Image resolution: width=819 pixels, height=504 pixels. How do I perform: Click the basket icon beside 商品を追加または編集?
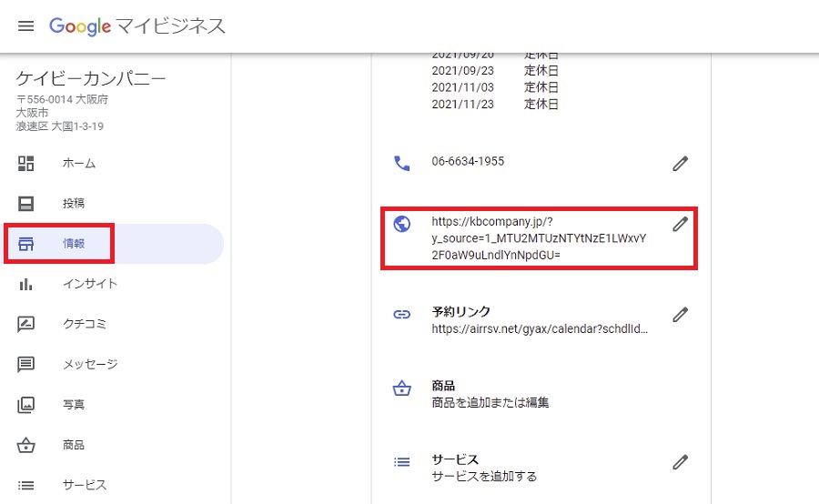point(401,388)
